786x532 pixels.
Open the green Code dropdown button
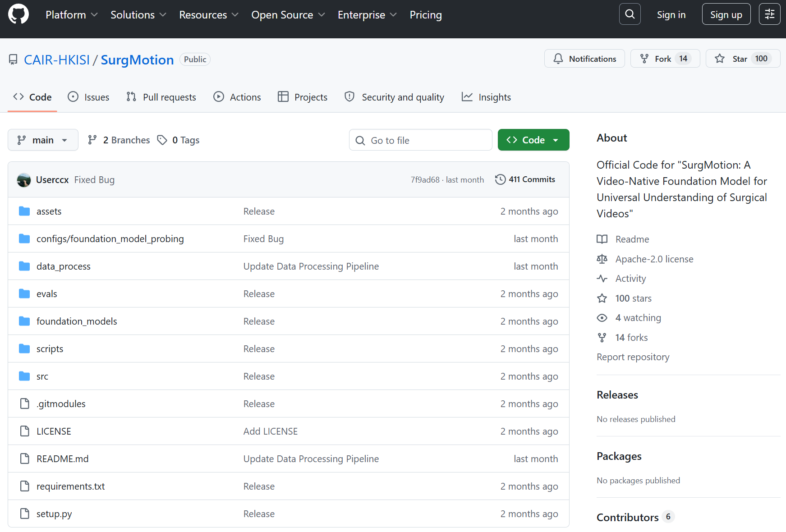click(533, 140)
